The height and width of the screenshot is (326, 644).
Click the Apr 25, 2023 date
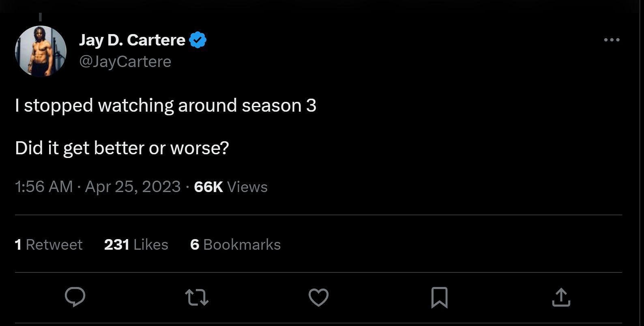(133, 187)
